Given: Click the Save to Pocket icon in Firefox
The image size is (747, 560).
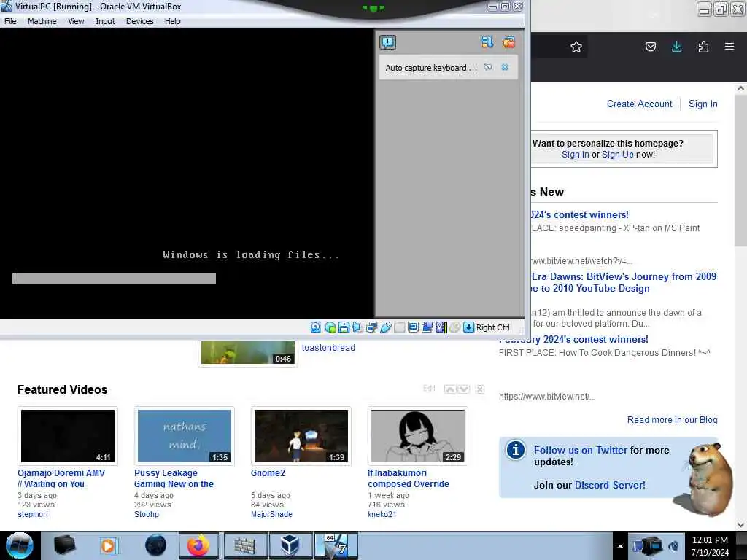Looking at the screenshot, I should point(650,47).
